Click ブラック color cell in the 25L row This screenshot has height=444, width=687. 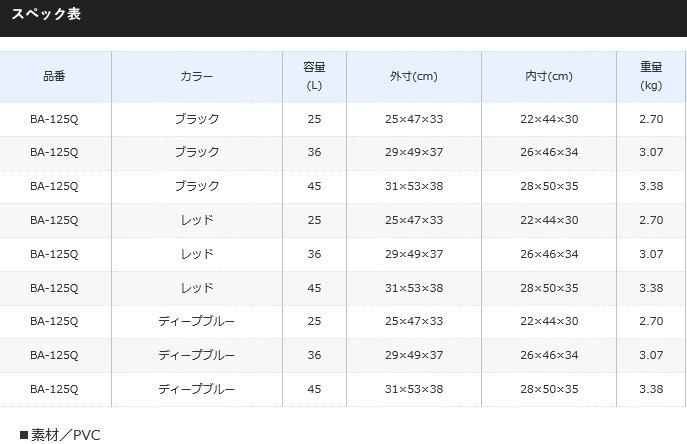[197, 119]
